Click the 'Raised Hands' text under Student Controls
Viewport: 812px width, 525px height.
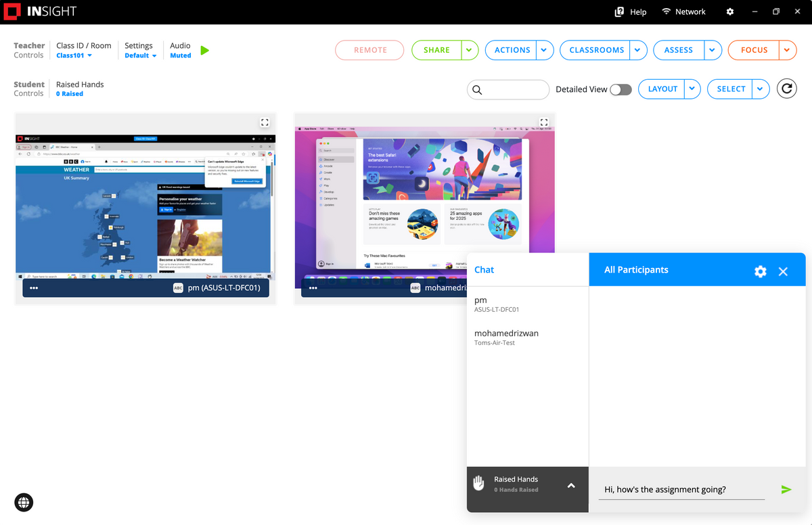click(x=80, y=85)
